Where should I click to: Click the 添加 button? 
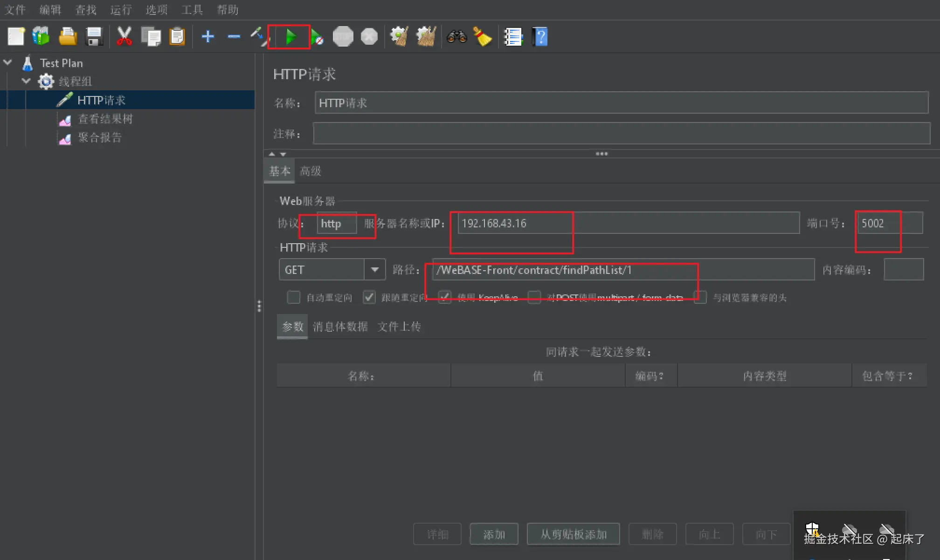(494, 534)
